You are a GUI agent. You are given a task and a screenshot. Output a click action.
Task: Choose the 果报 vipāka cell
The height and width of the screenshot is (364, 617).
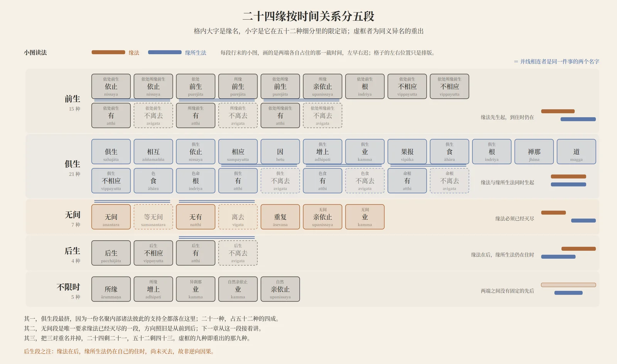point(407,152)
